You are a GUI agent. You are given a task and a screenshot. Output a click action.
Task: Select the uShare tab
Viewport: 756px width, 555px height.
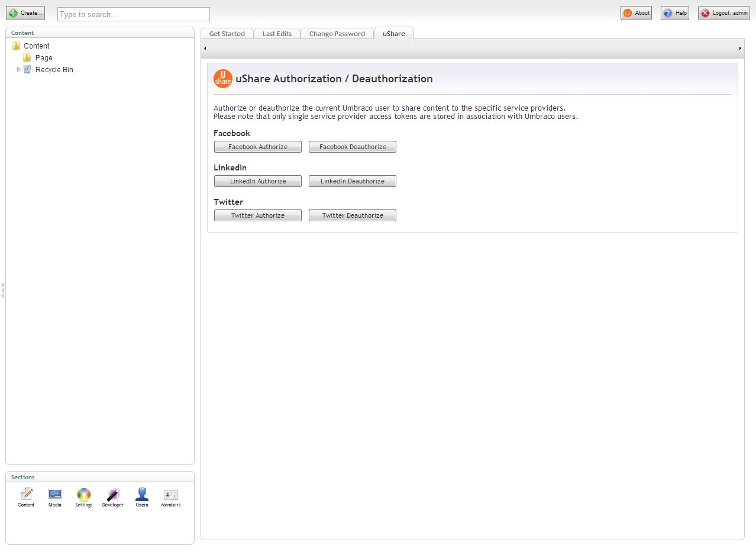pos(394,34)
